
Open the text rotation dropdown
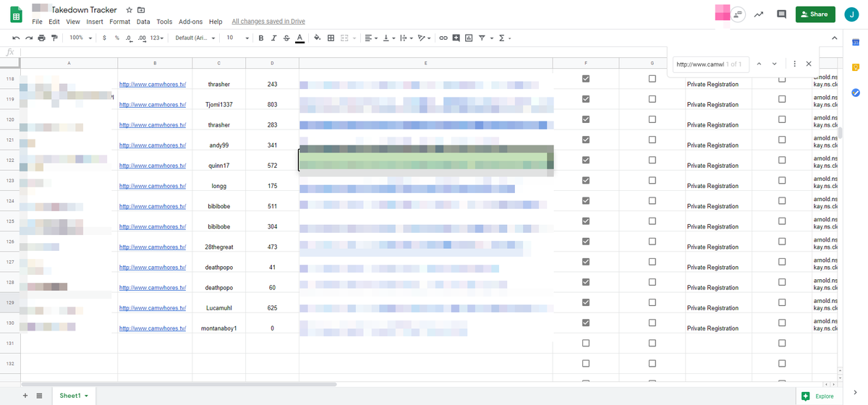[x=425, y=38]
